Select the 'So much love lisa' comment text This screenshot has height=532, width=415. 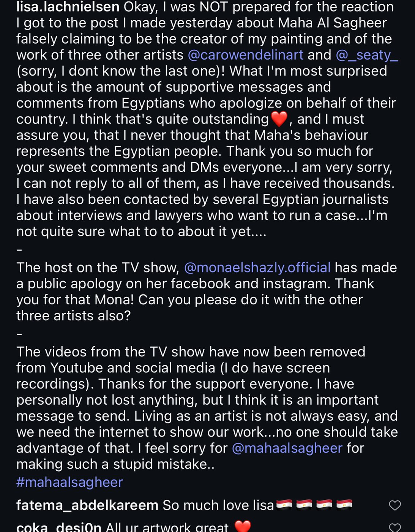218,505
